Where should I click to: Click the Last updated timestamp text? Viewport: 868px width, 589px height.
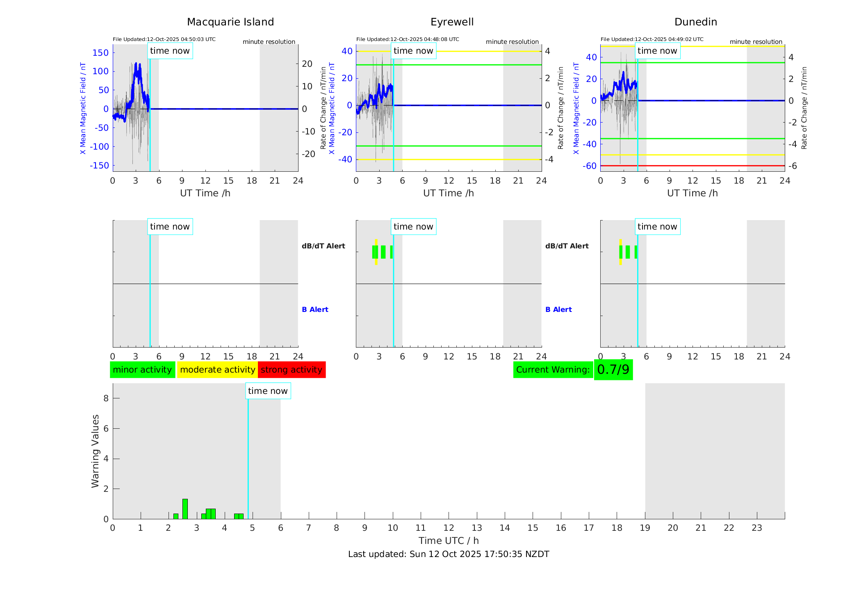tap(449, 554)
